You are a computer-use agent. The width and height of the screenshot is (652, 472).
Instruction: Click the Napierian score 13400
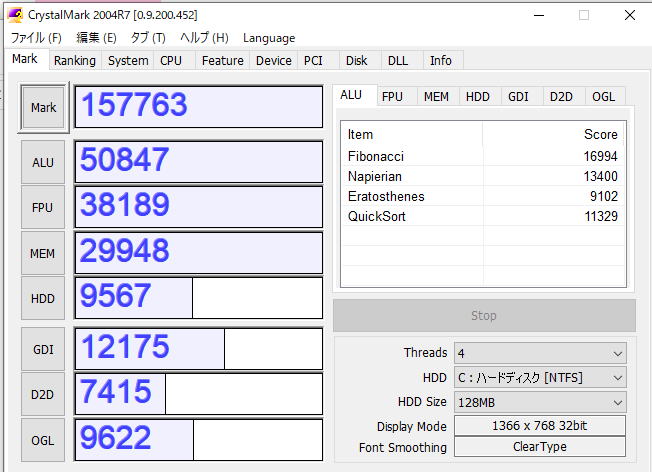pos(600,176)
